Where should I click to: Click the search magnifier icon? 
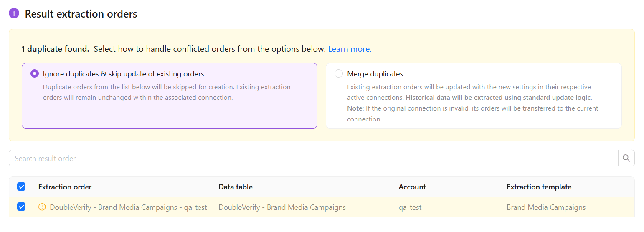626,158
